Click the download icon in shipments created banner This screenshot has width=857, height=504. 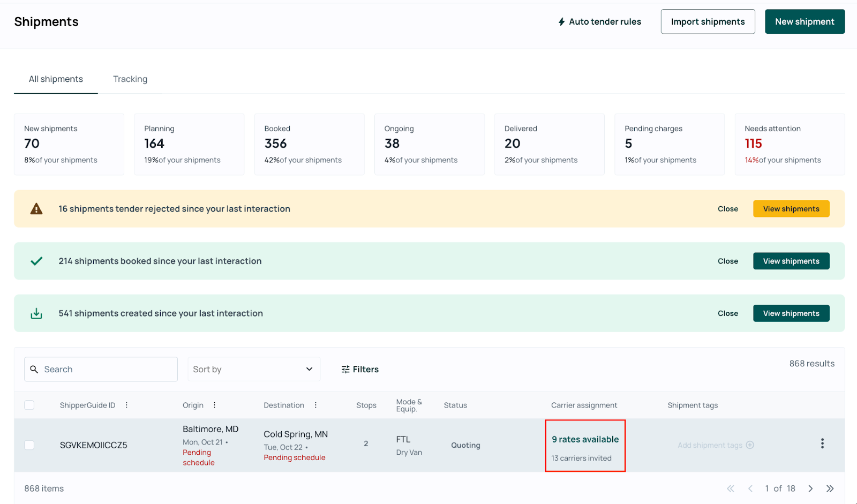click(x=36, y=313)
